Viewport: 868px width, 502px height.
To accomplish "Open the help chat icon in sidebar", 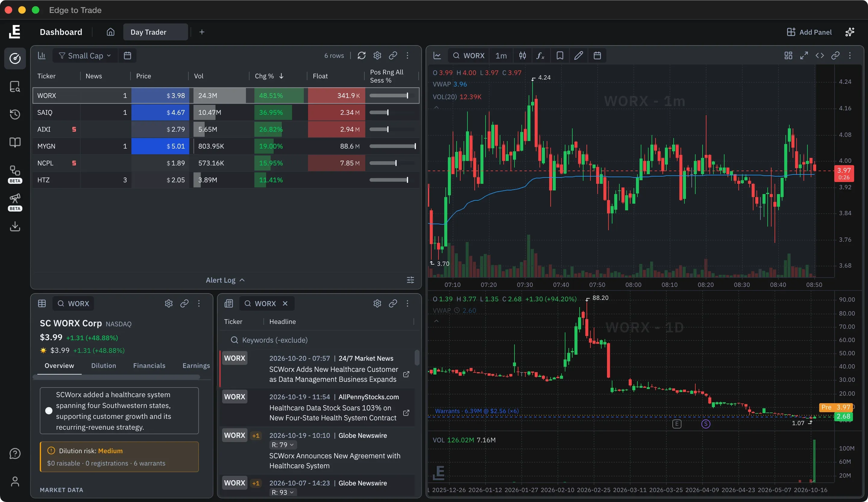I will coord(15,453).
